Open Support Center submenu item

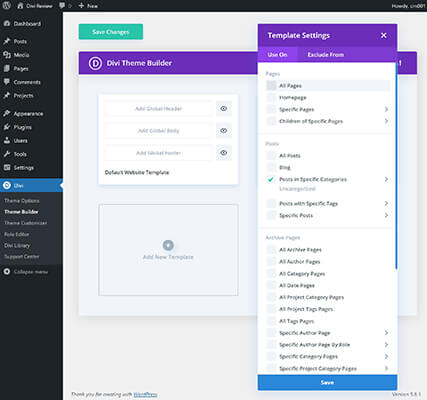(22, 256)
